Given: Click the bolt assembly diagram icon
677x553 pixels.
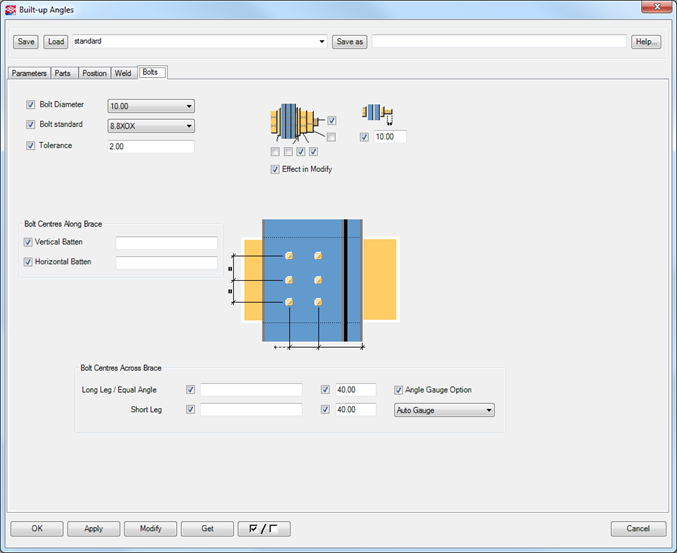Looking at the screenshot, I should coord(294,122).
